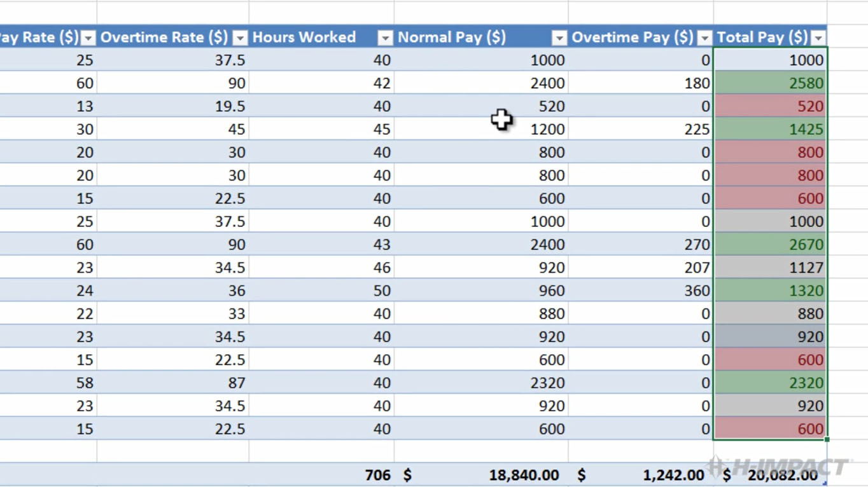Click the red Total Pay cell 520
The image size is (868, 487).
pyautogui.click(x=770, y=106)
